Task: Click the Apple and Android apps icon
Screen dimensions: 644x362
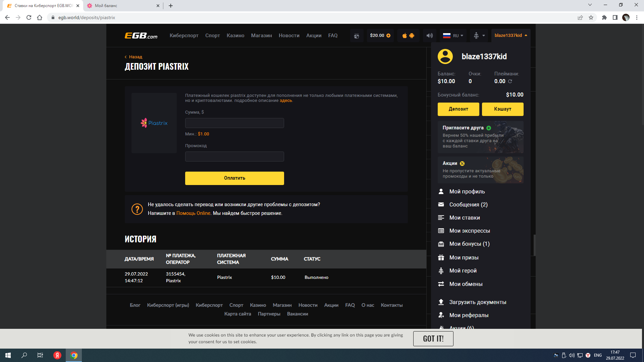Action: point(408,36)
